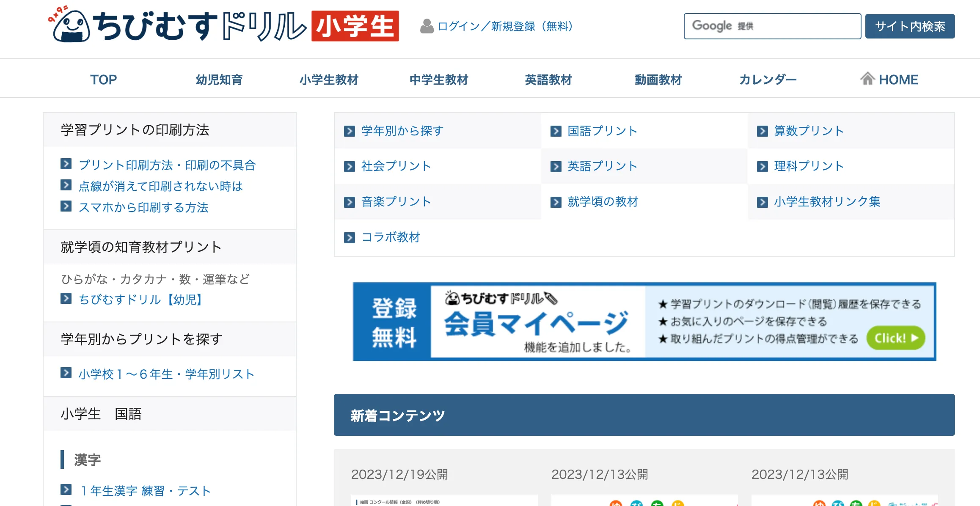Open the 中学生教材 navigation item
Viewport: 980px width, 506px height.
[439, 80]
